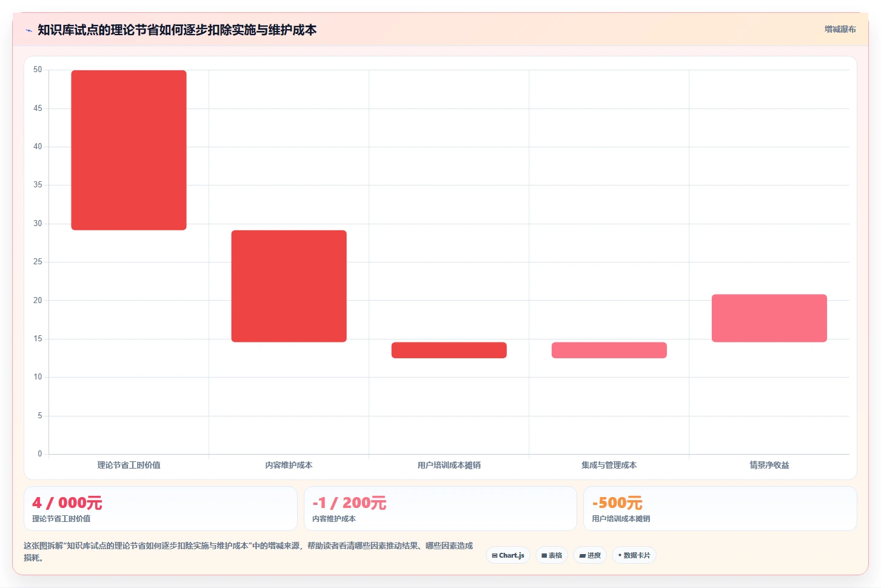The height and width of the screenshot is (588, 881).
Task: Click the 理论节省工时价值 x-axis label
Action: (129, 465)
